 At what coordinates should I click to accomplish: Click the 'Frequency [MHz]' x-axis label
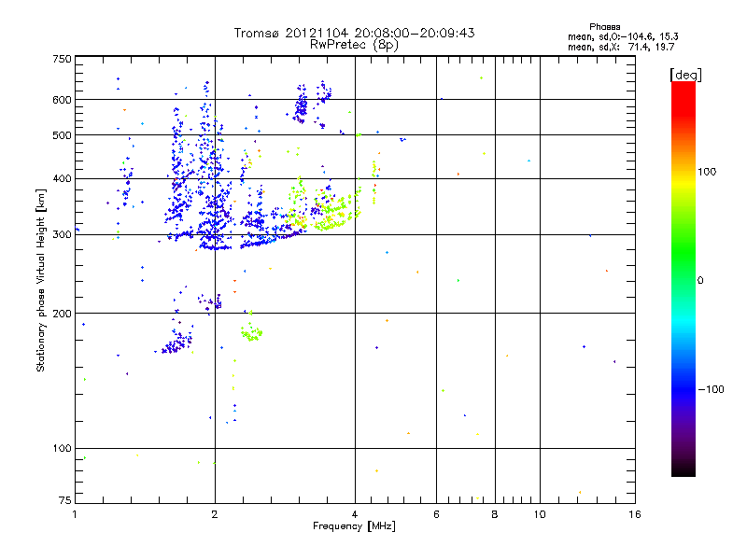354,526
